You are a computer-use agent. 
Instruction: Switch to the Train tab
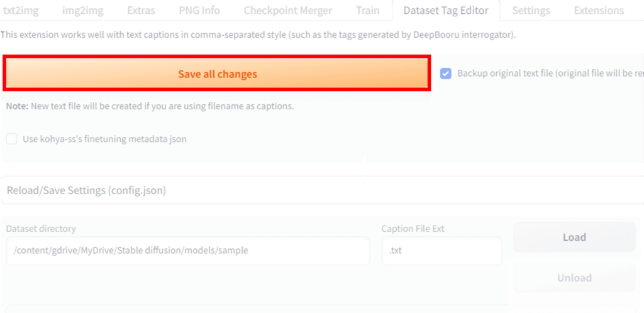click(367, 11)
